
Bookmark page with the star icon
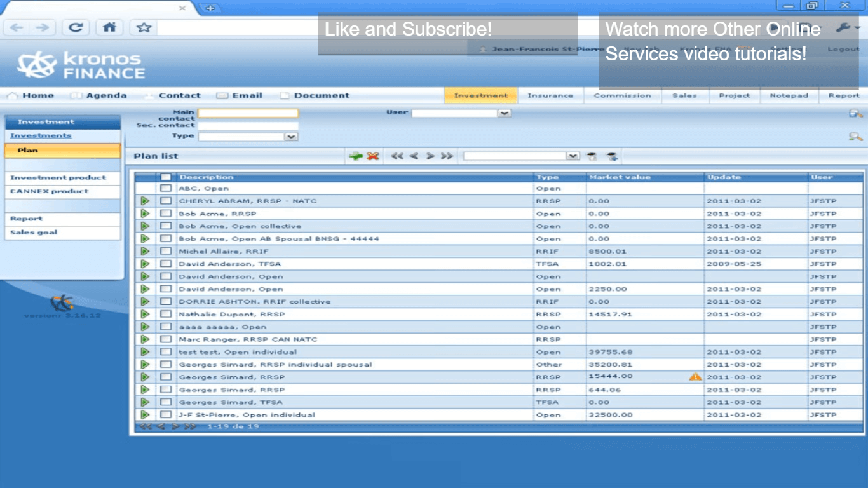[x=144, y=27]
